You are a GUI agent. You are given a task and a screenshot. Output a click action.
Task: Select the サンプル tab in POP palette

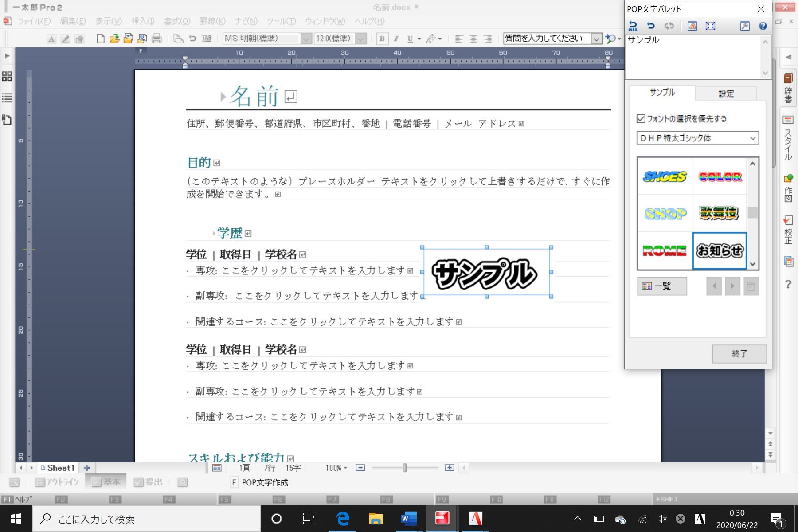[662, 92]
